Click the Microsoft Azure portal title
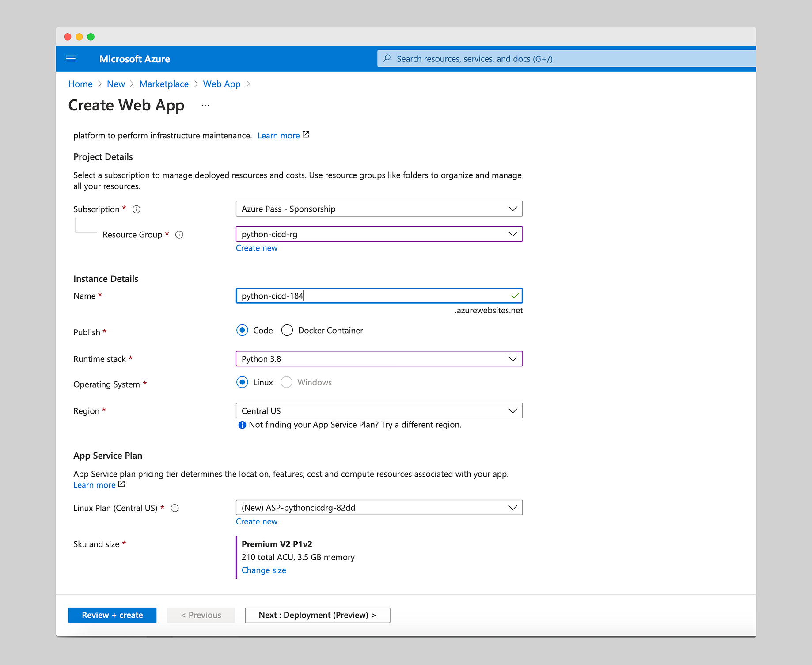Screen dimensions: 812x665 tap(135, 59)
